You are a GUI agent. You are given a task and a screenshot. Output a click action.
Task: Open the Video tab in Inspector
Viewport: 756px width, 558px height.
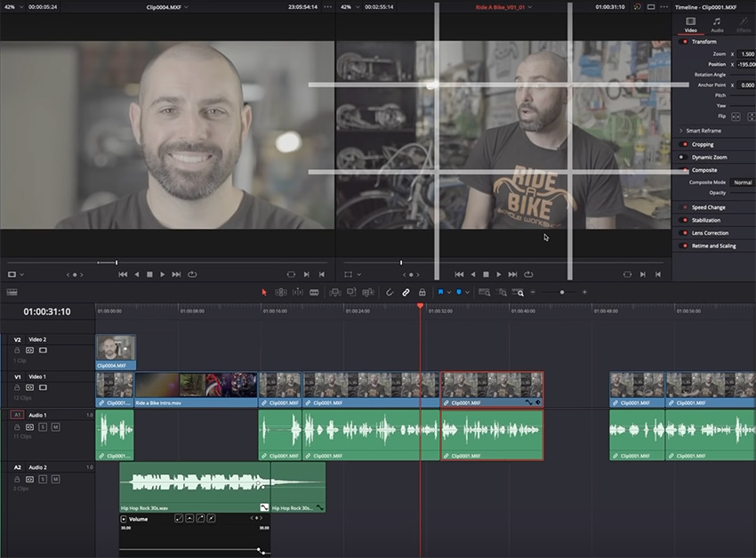click(x=690, y=24)
